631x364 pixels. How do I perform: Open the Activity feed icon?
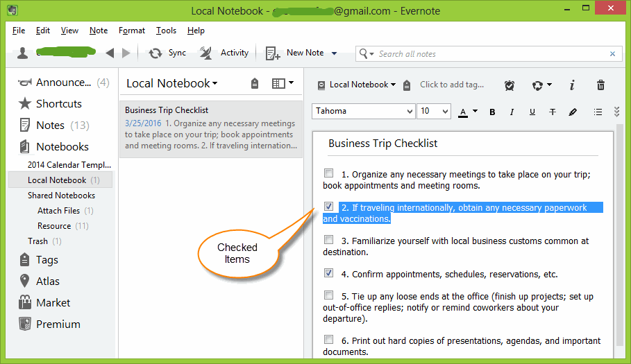pos(206,53)
